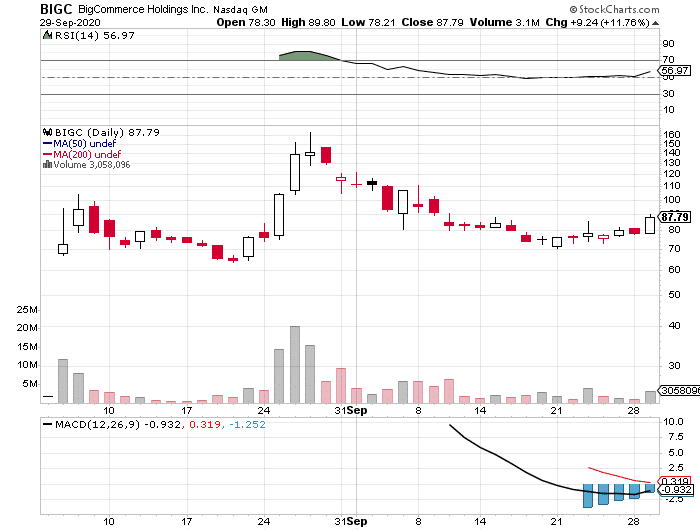Click the RSI(14) 56.97 label

95,35
